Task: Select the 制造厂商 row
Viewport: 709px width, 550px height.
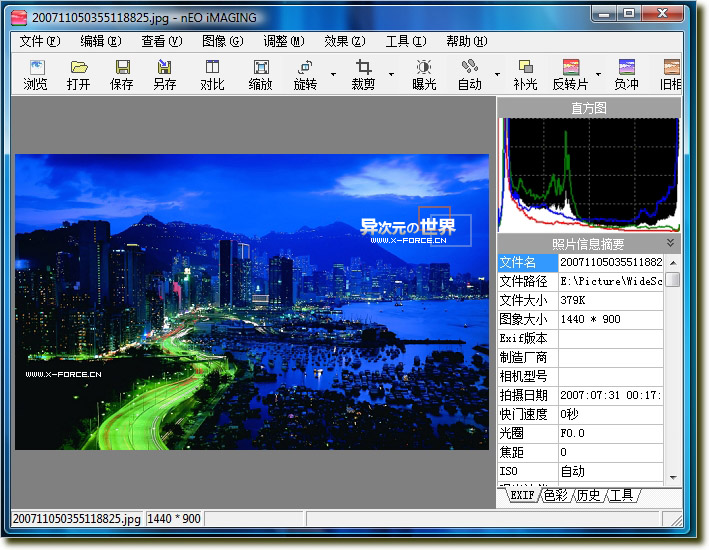Action: (x=581, y=357)
